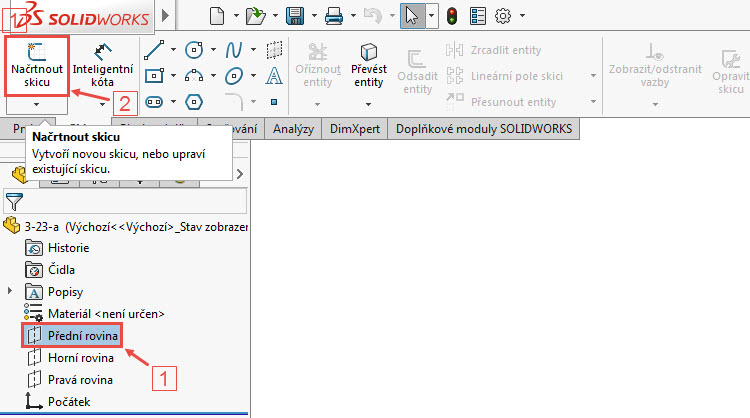Open an existing document
The height and width of the screenshot is (418, 750).
(256, 16)
